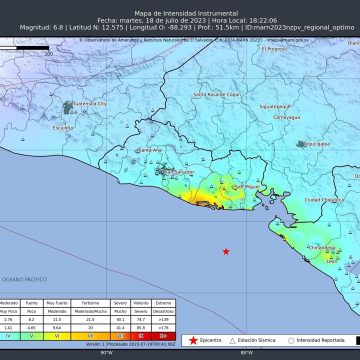Click the 'Guatemala City' map label

90,104
